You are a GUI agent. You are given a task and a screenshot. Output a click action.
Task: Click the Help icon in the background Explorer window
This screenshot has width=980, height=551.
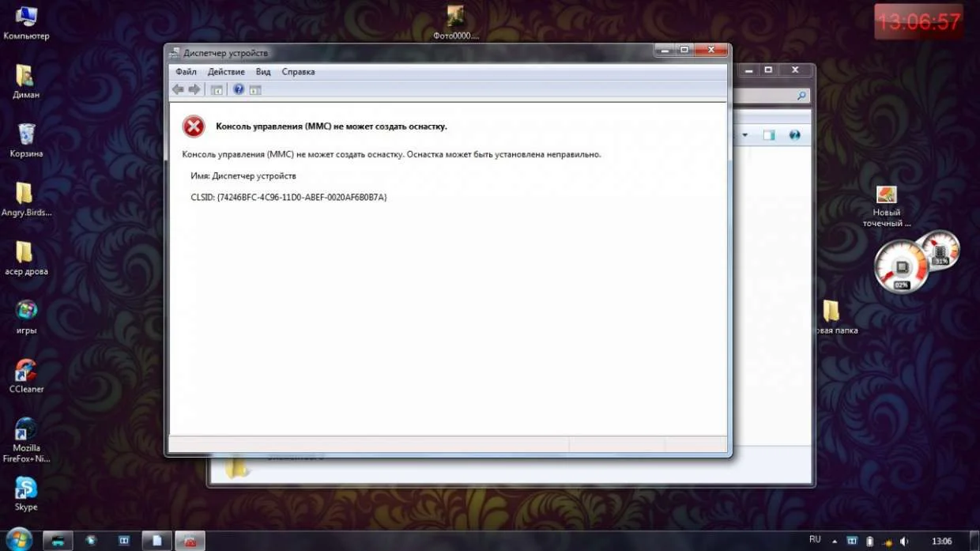pyautogui.click(x=795, y=135)
